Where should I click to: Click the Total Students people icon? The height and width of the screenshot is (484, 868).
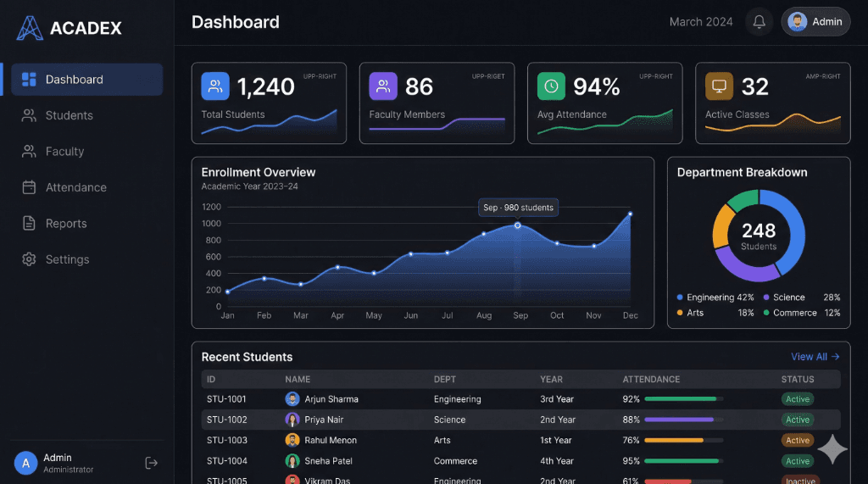215,86
